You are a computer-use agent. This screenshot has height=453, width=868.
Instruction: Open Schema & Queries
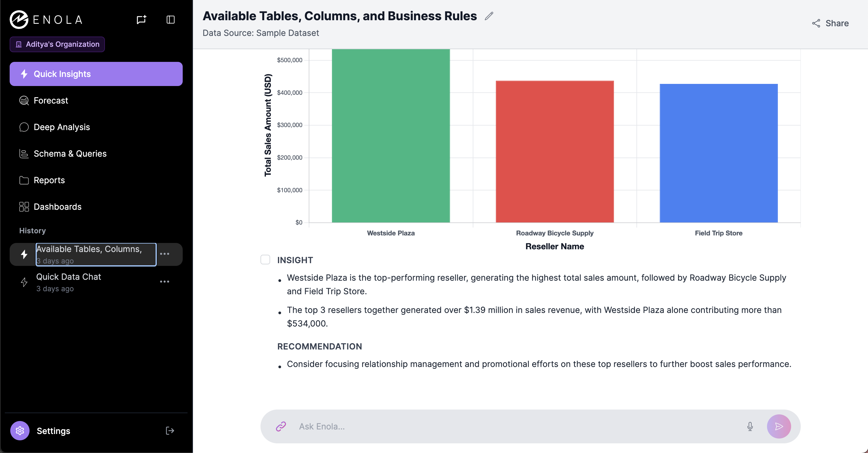[x=96, y=154]
